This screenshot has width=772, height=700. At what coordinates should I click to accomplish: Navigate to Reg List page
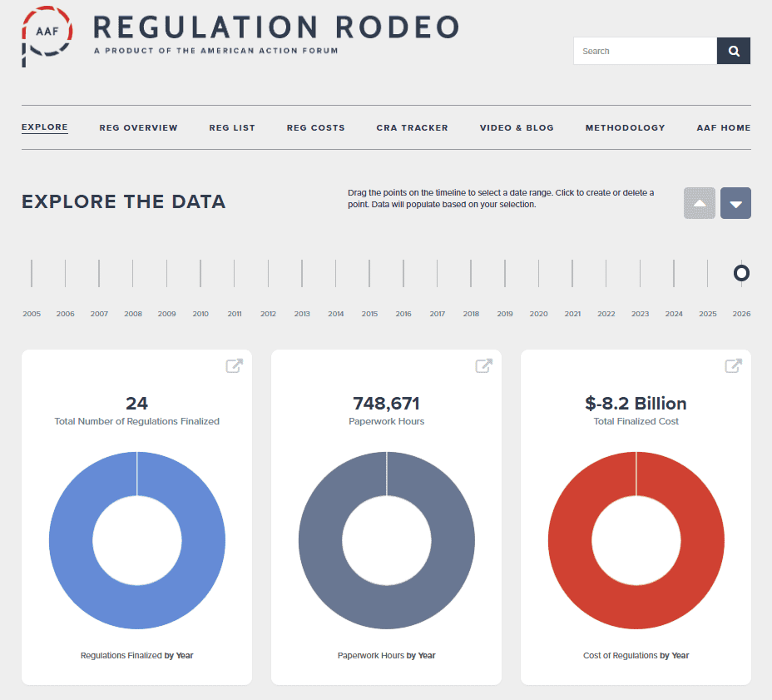point(232,127)
